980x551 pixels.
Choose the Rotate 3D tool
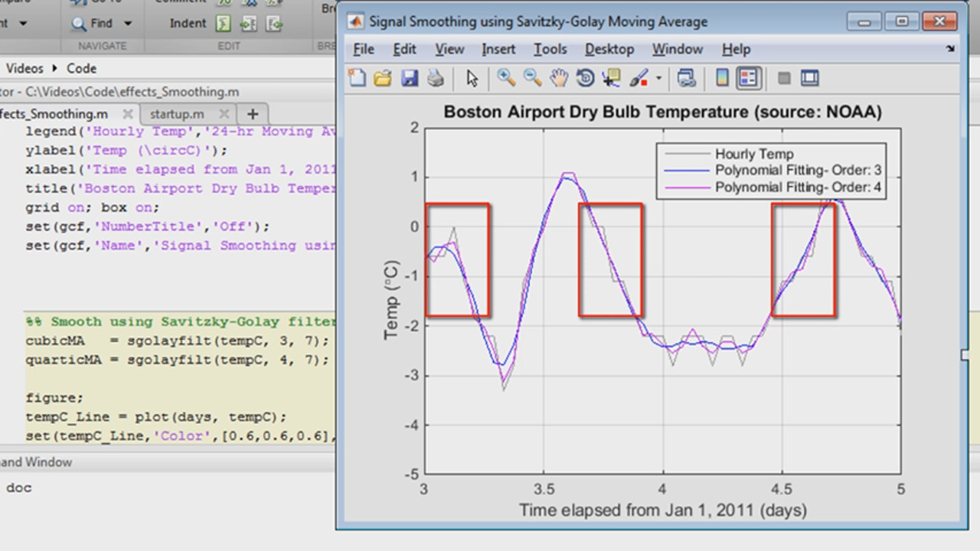pyautogui.click(x=585, y=78)
